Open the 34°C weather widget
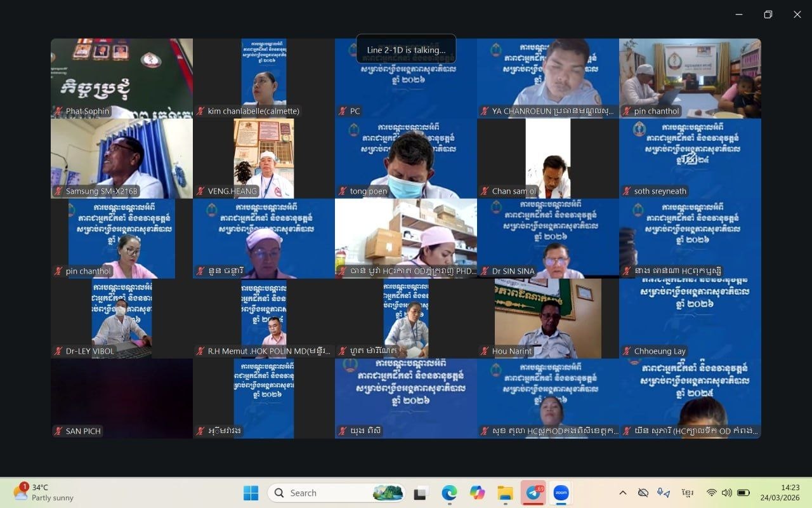 pyautogui.click(x=43, y=493)
